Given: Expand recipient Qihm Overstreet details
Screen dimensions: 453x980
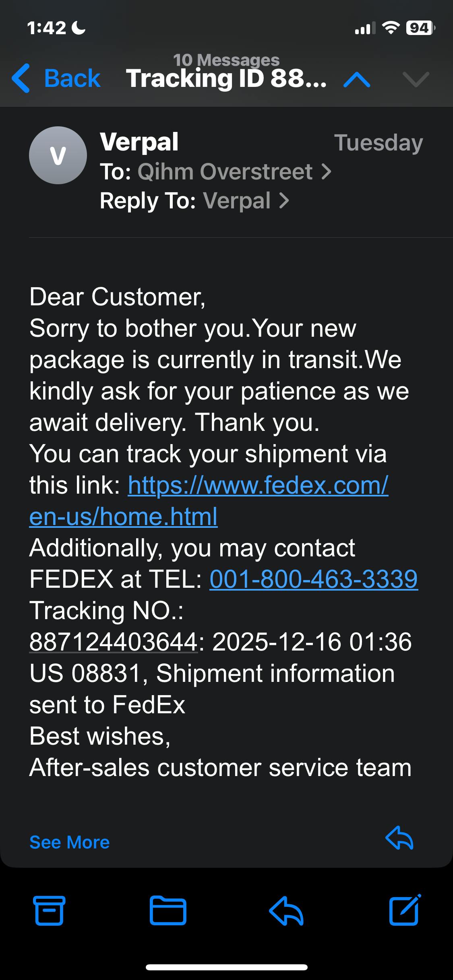Looking at the screenshot, I should coord(234,172).
